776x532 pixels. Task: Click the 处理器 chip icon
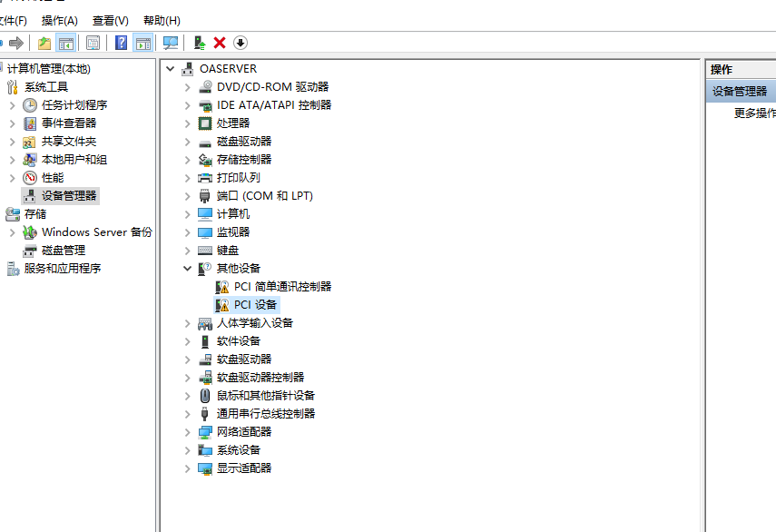point(205,123)
